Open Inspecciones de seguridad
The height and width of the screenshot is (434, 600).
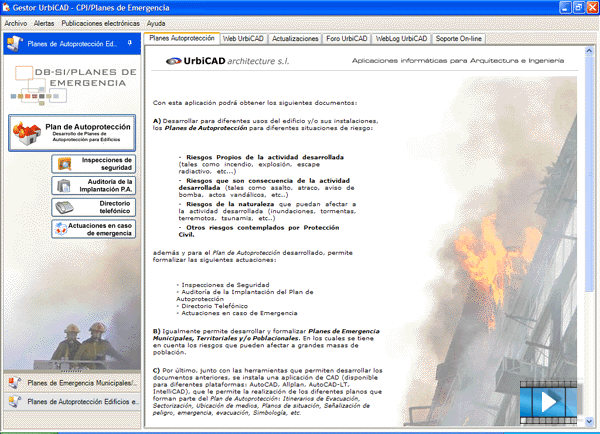[x=94, y=164]
